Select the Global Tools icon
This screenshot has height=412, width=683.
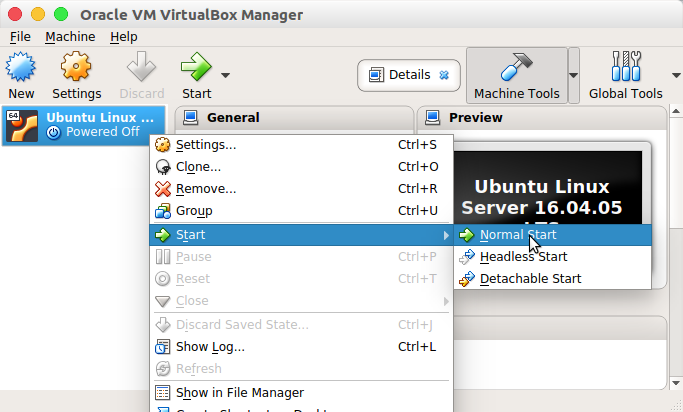[626, 66]
